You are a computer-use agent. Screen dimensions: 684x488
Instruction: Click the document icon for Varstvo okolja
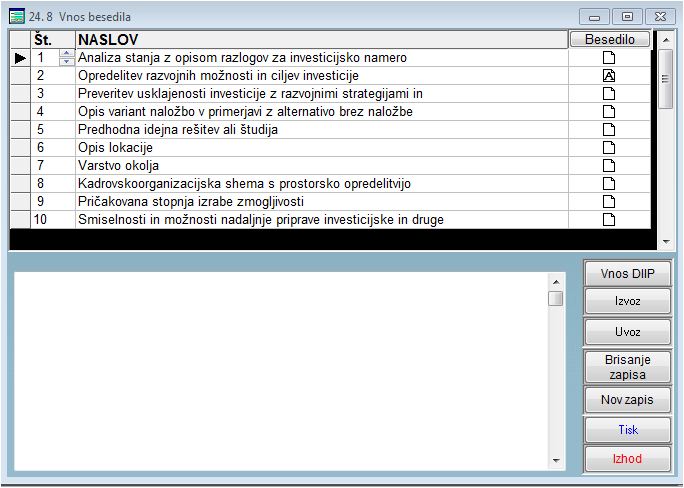(x=608, y=166)
